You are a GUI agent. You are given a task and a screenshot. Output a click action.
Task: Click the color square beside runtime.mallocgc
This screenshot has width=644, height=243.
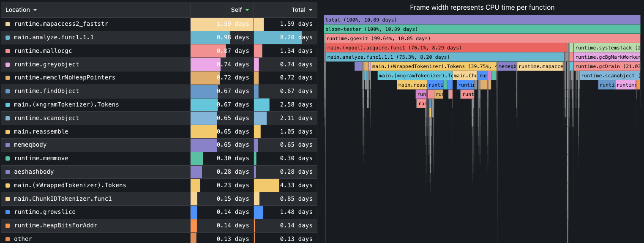pyautogui.click(x=8, y=51)
